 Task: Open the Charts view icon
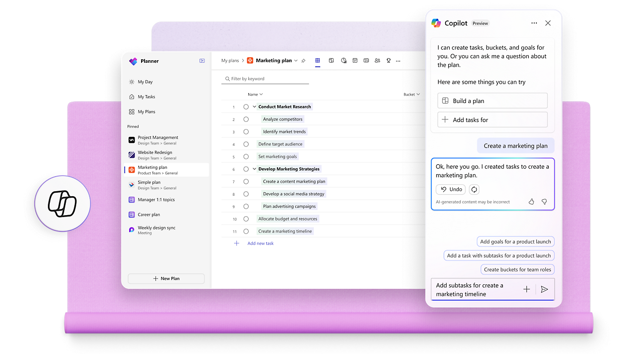(x=343, y=61)
